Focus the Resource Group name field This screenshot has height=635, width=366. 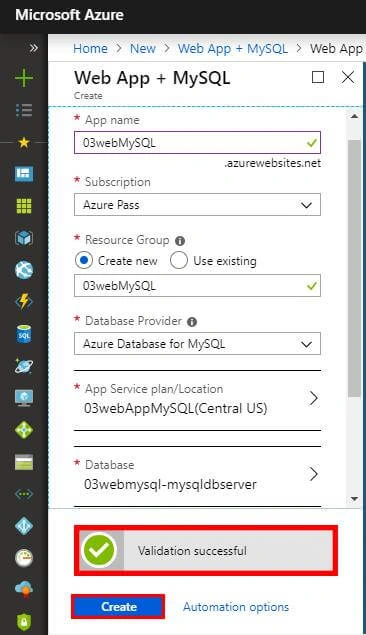tap(197, 286)
